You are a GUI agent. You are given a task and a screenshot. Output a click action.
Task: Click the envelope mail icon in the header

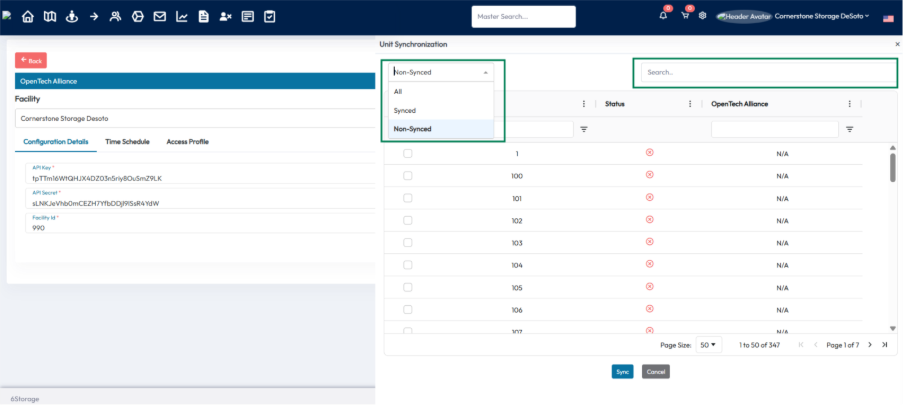click(x=160, y=17)
